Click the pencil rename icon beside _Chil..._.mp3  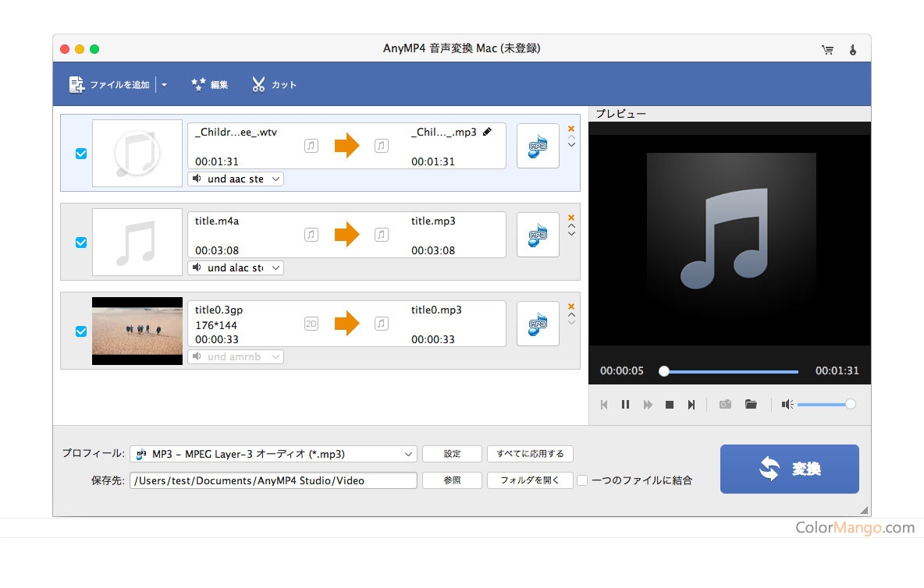point(488,132)
